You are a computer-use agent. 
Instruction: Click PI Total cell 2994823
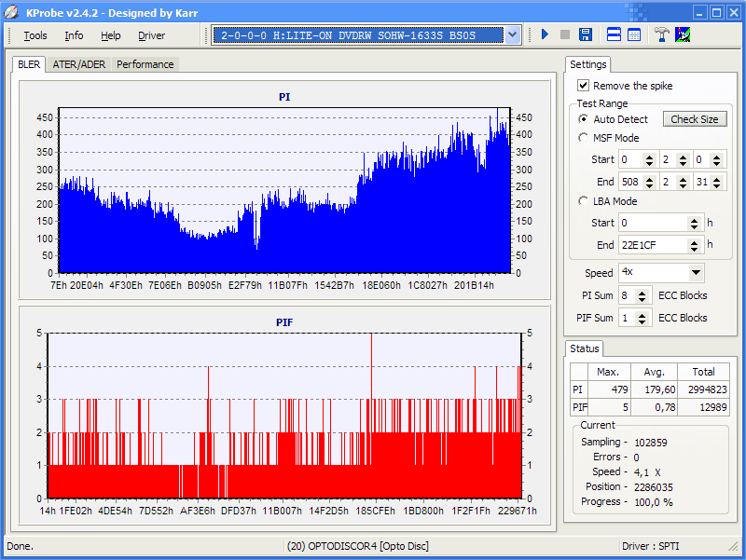[703, 389]
